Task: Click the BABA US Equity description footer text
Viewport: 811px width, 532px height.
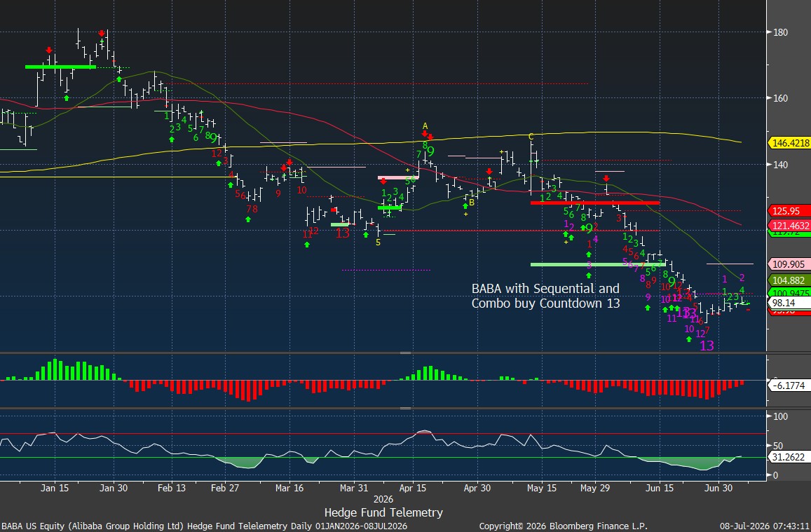Action: point(204,526)
